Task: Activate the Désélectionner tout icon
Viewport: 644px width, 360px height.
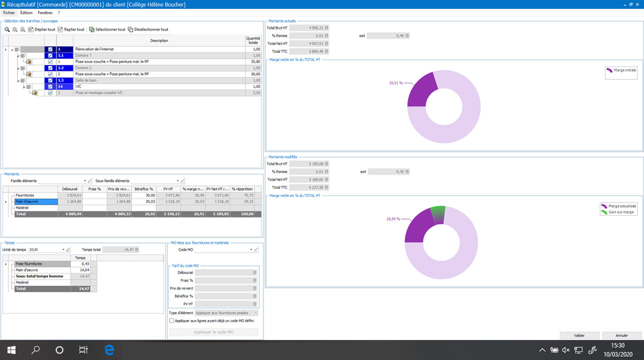Action: click(132, 29)
